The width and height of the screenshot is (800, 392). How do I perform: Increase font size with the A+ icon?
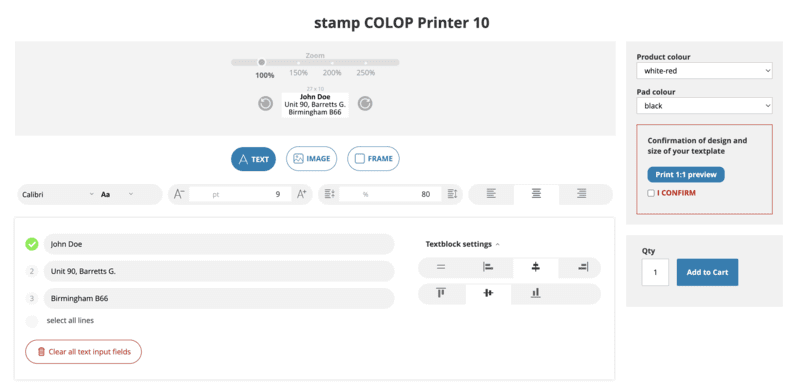302,194
